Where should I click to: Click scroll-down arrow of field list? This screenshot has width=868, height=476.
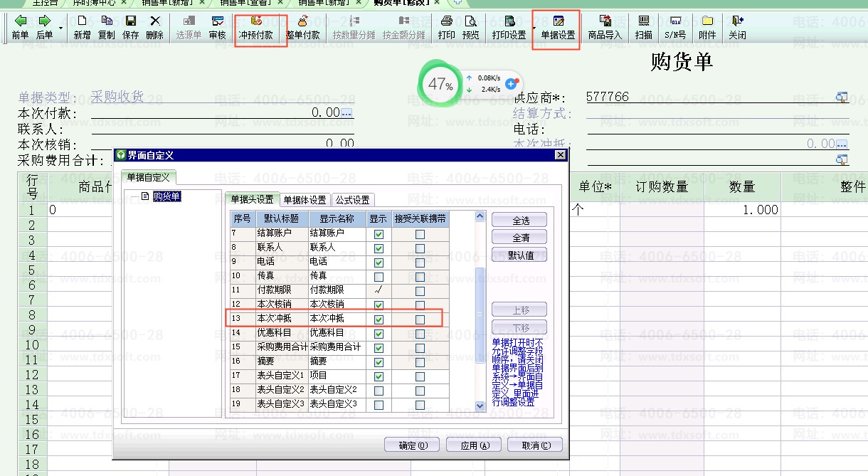click(x=480, y=406)
